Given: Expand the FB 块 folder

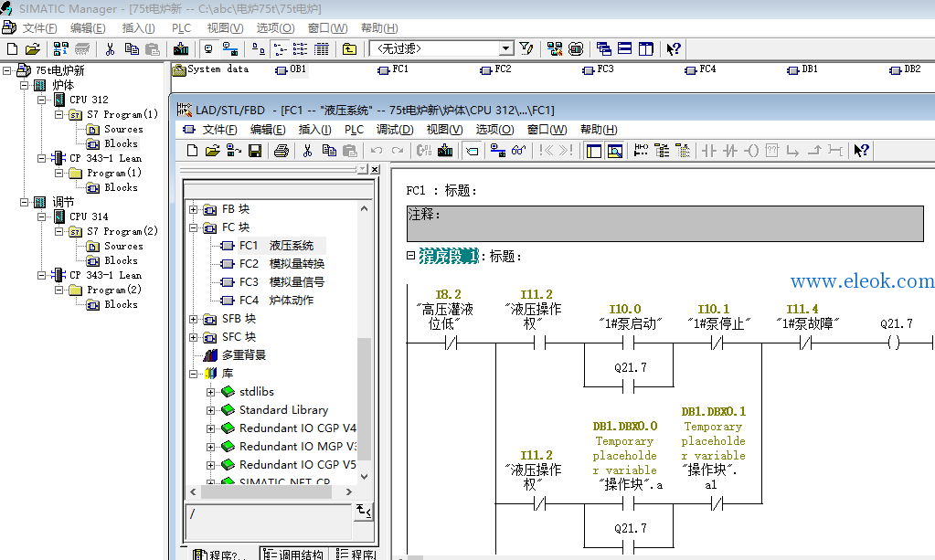Looking at the screenshot, I should 193,210.
